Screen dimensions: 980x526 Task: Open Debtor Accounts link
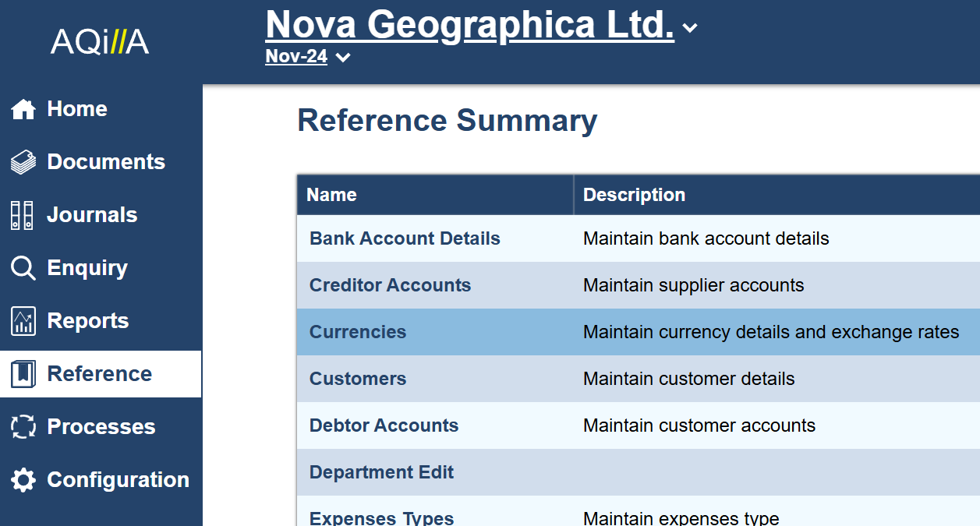(x=384, y=425)
